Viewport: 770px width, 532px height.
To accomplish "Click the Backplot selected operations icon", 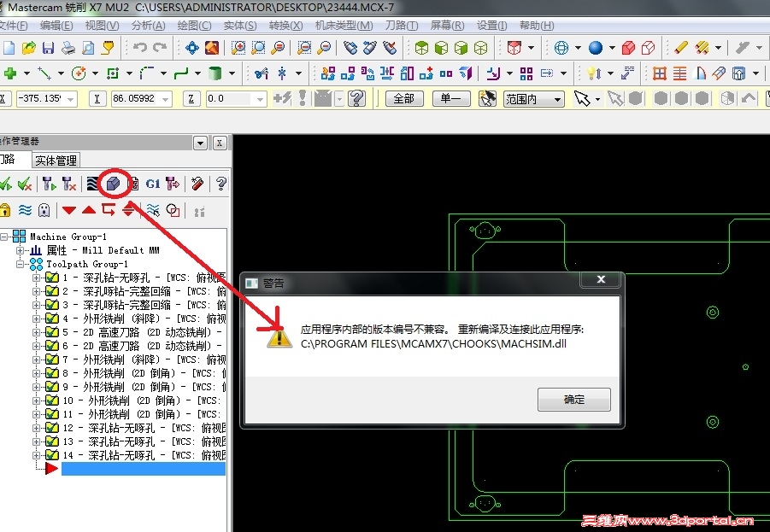I will [92, 184].
